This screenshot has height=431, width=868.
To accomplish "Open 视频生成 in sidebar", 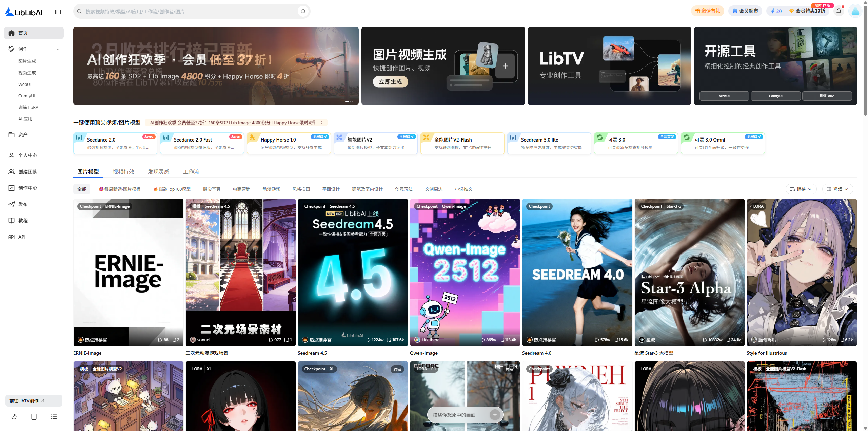I will click(x=27, y=73).
